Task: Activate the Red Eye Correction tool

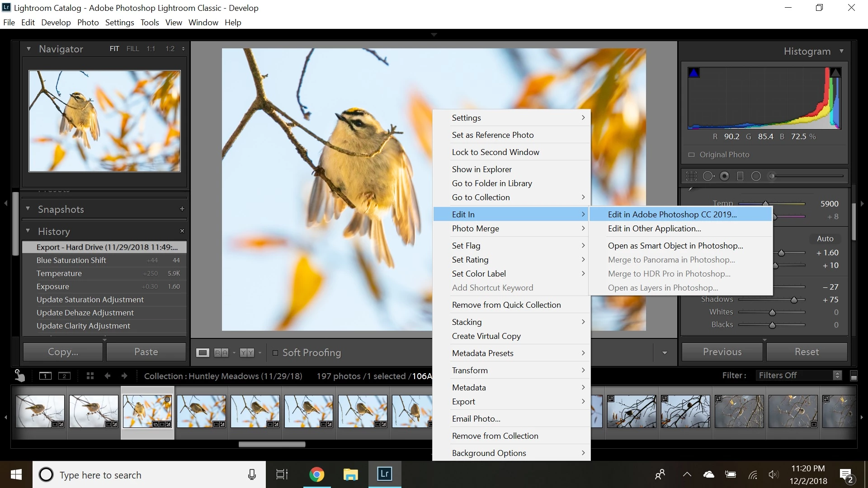Action: click(x=724, y=176)
